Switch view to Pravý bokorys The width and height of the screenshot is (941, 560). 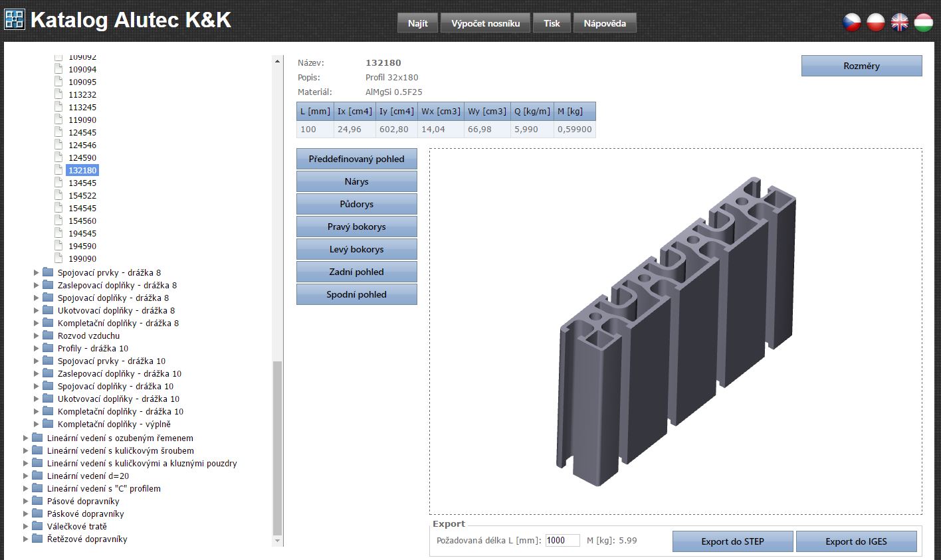[356, 227]
